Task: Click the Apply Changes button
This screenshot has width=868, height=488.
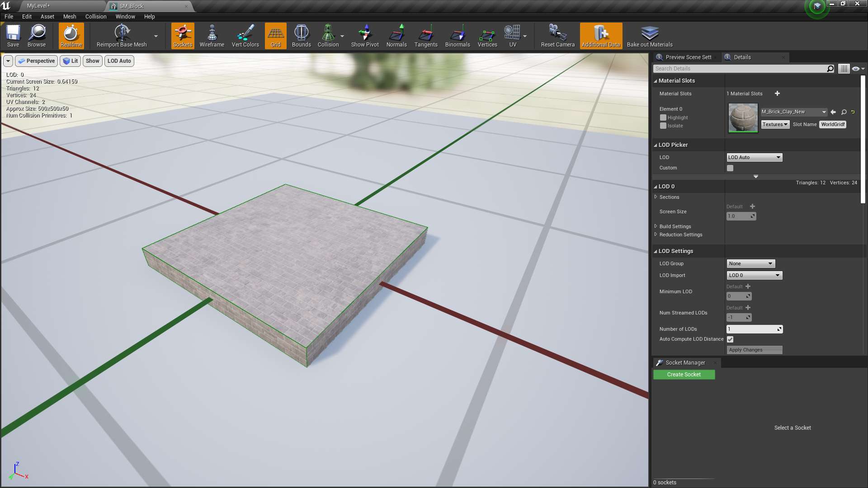Action: pyautogui.click(x=754, y=350)
